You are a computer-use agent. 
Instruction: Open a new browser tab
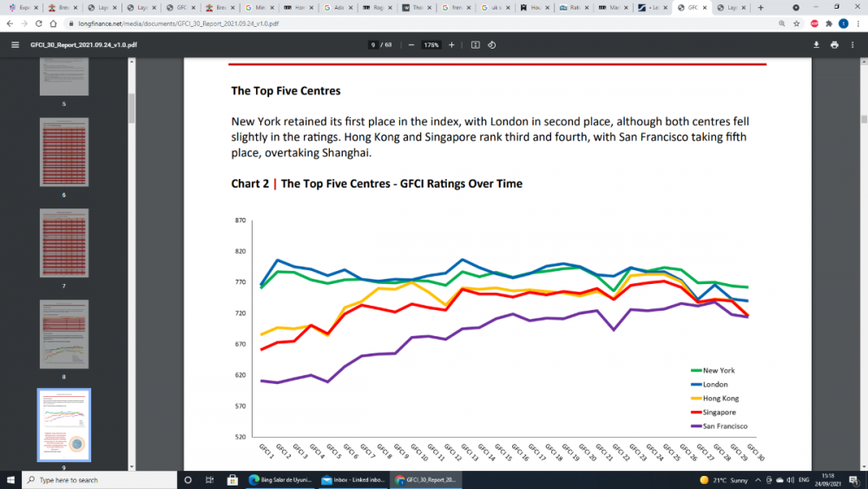pyautogui.click(x=761, y=7)
